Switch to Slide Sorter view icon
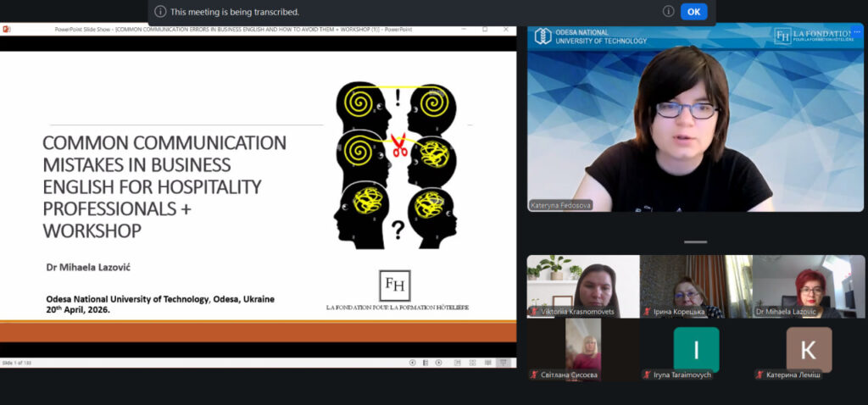The width and height of the screenshot is (868, 405). tap(472, 363)
